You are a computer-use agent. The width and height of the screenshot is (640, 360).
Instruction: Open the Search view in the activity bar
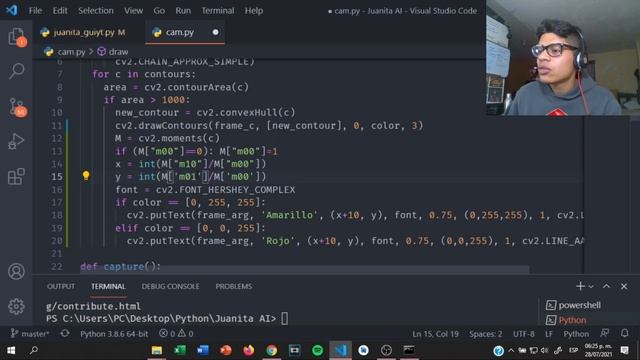(x=16, y=71)
